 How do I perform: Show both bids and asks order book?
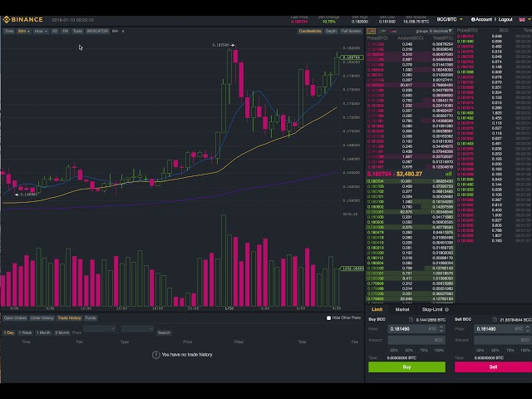(x=372, y=32)
